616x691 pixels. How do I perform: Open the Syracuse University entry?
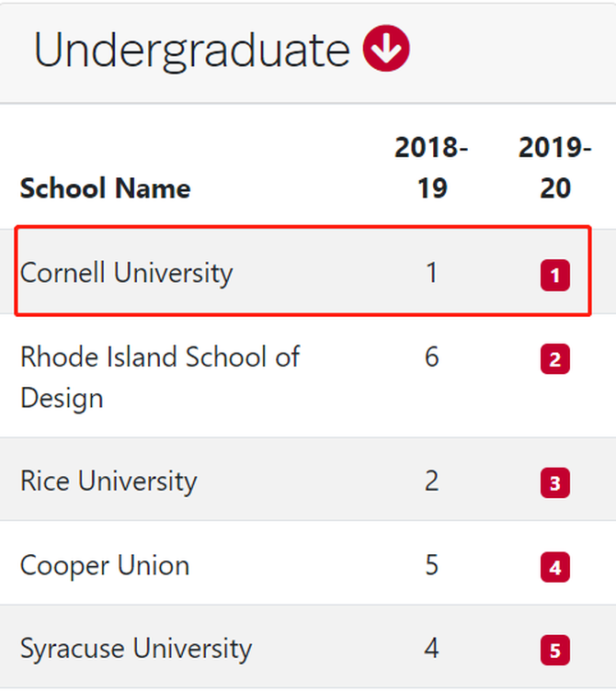coord(136,649)
